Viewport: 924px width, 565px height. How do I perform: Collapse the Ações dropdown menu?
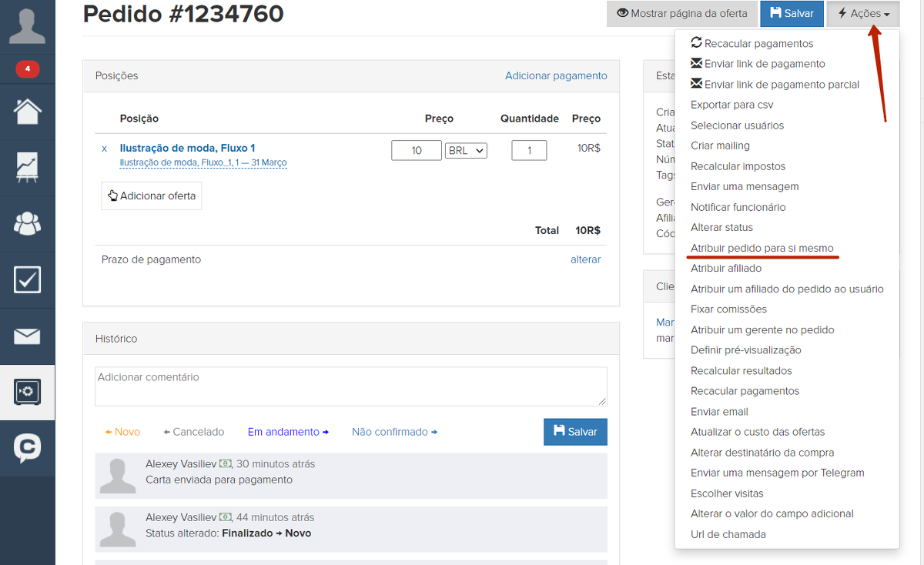(x=862, y=14)
